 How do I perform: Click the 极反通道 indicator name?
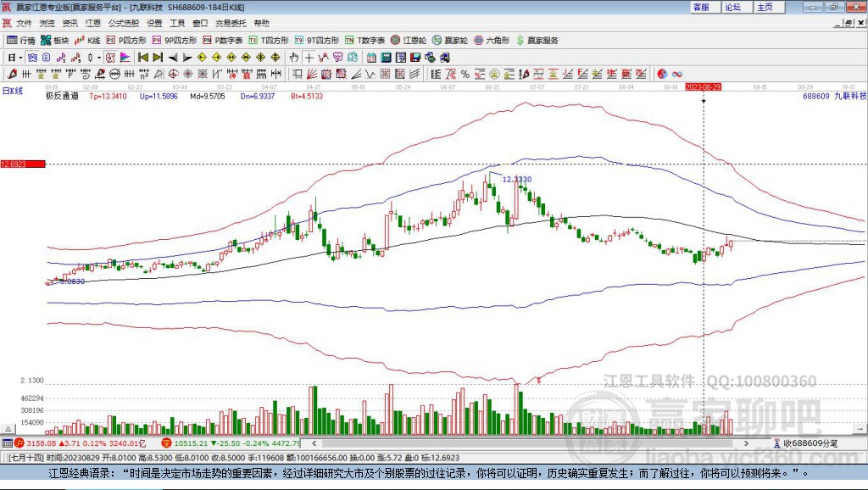pyautogui.click(x=62, y=96)
